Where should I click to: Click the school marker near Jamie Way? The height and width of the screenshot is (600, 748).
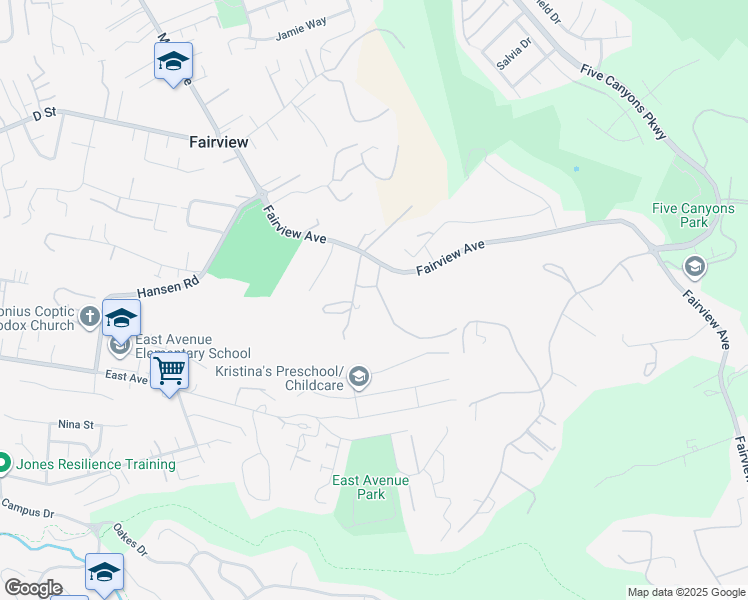click(x=173, y=62)
